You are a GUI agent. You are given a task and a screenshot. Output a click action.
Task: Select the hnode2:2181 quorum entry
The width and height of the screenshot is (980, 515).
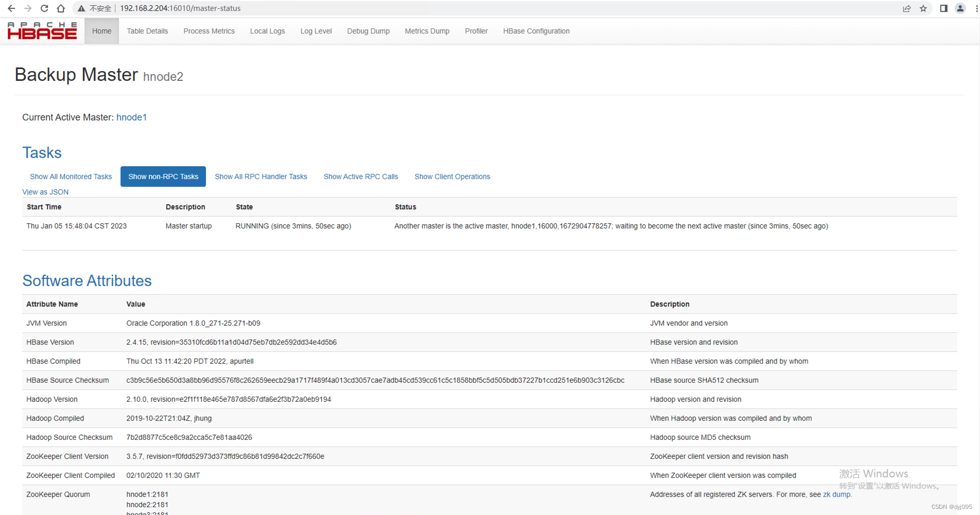pyautogui.click(x=147, y=505)
